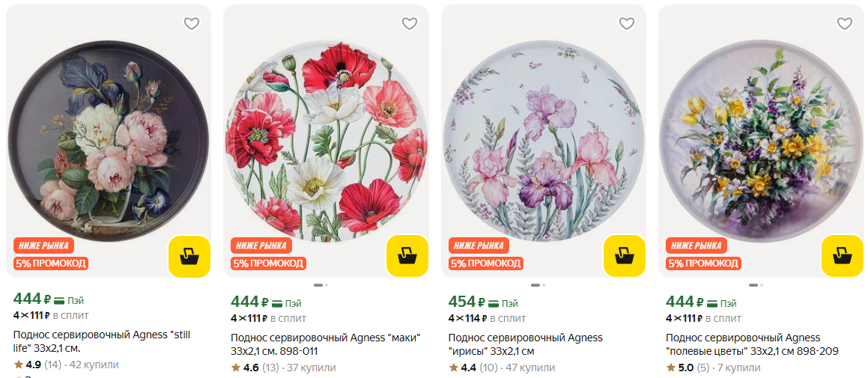
Task: Save the wildflowers tray to favorites
Action: 844,24
